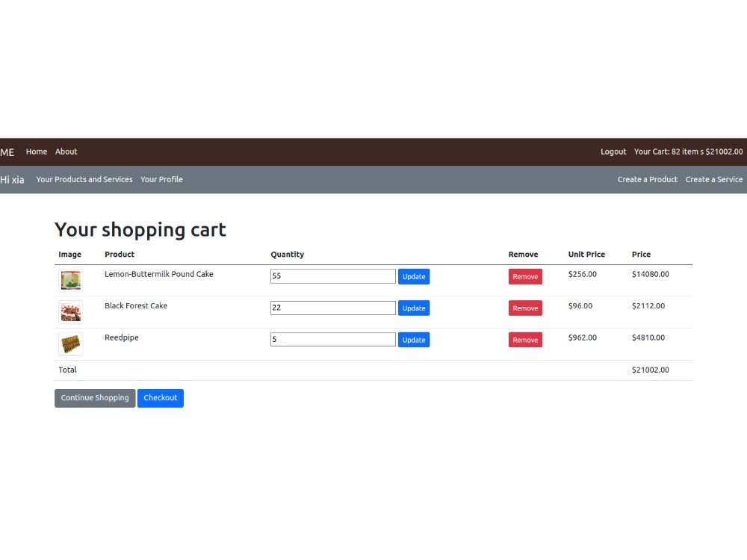This screenshot has height=560, width=747.
Task: Select Reedpipe product name
Action: (x=122, y=337)
